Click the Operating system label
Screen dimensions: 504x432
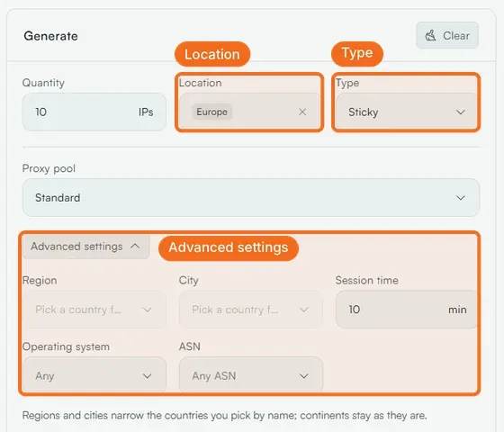click(x=67, y=346)
